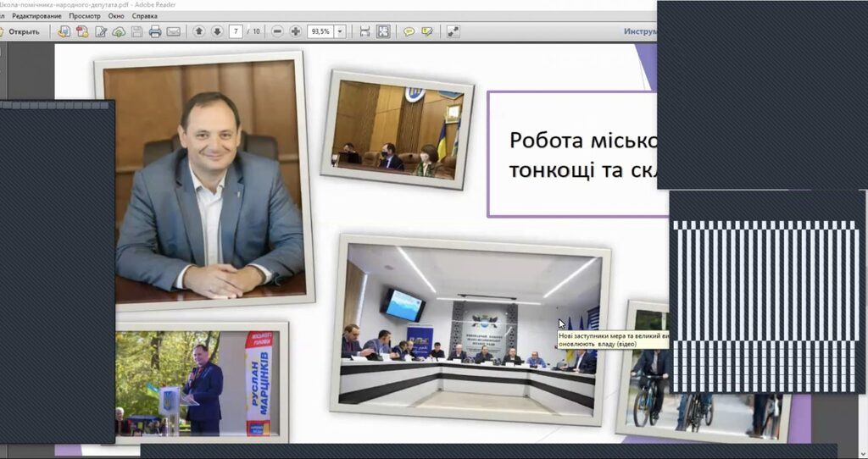Select the highlight text tool
Screen dimensions: 868x459
[x=427, y=32]
